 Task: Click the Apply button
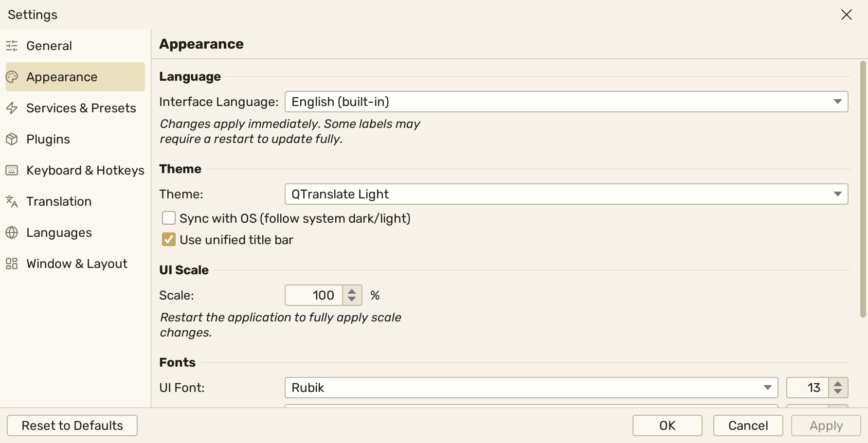coord(826,425)
